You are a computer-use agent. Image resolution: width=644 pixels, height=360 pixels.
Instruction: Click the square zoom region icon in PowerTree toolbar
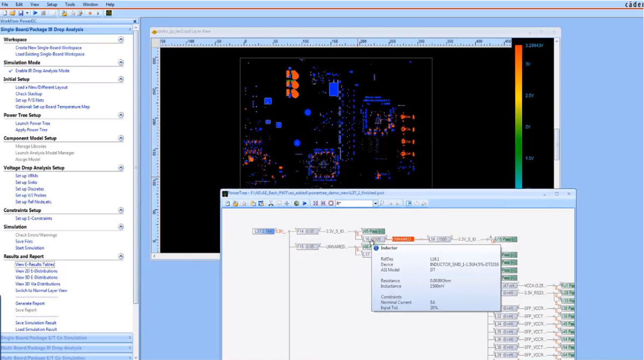[331, 203]
